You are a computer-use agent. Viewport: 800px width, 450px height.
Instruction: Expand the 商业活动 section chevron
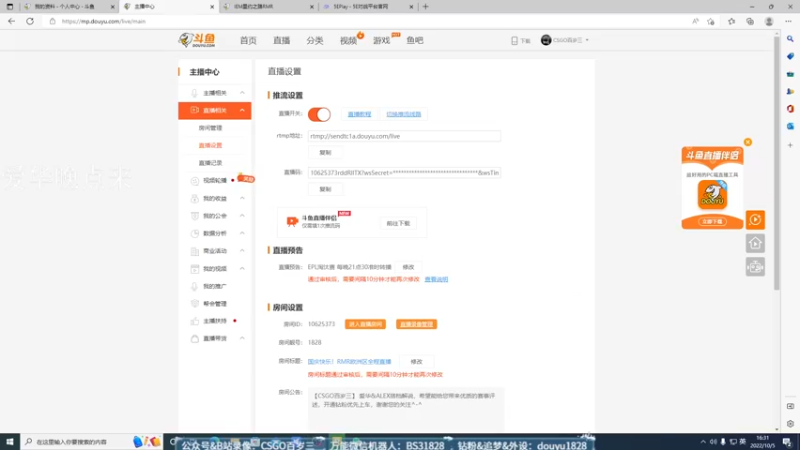coord(242,251)
